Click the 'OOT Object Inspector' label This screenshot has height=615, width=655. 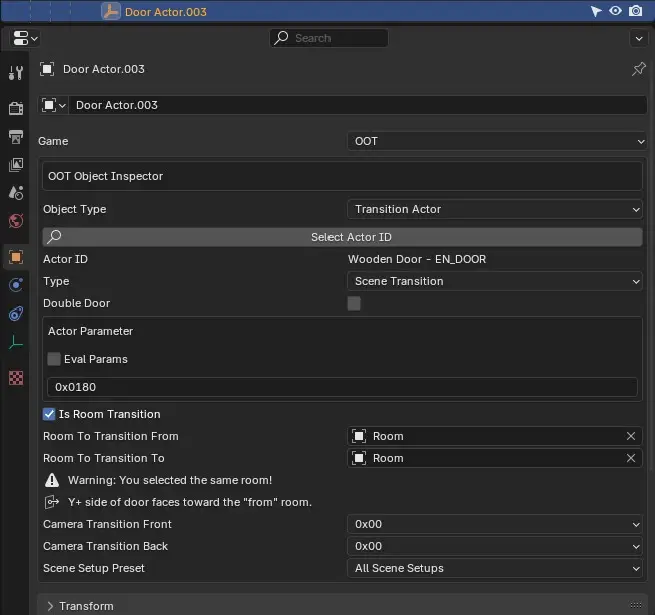point(105,176)
